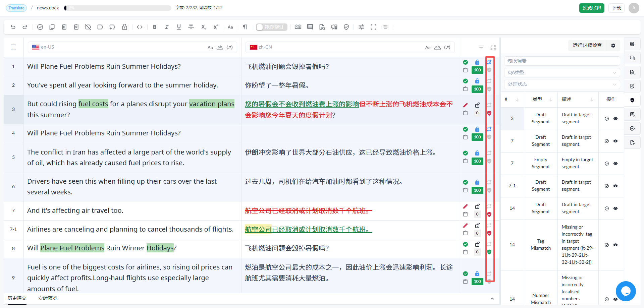644x308 pixels.
Task: Sort QA table by 类型 column arrow
Action: [551, 100]
